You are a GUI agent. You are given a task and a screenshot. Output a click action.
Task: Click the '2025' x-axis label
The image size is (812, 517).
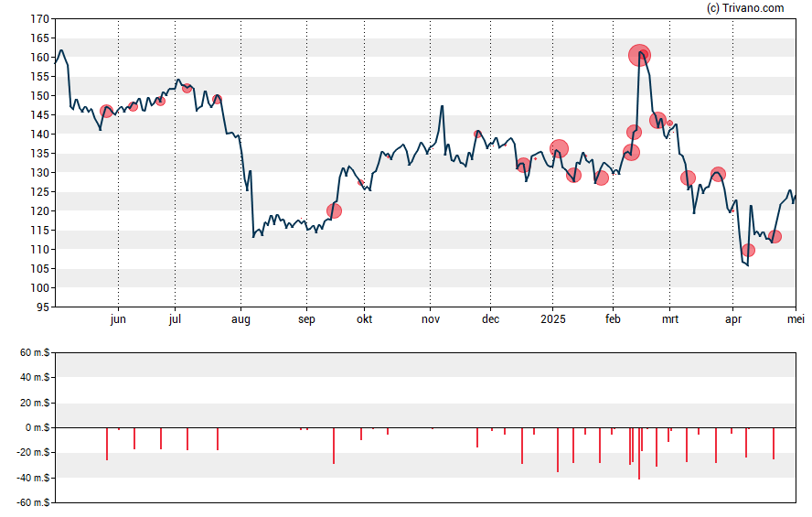coord(553,318)
